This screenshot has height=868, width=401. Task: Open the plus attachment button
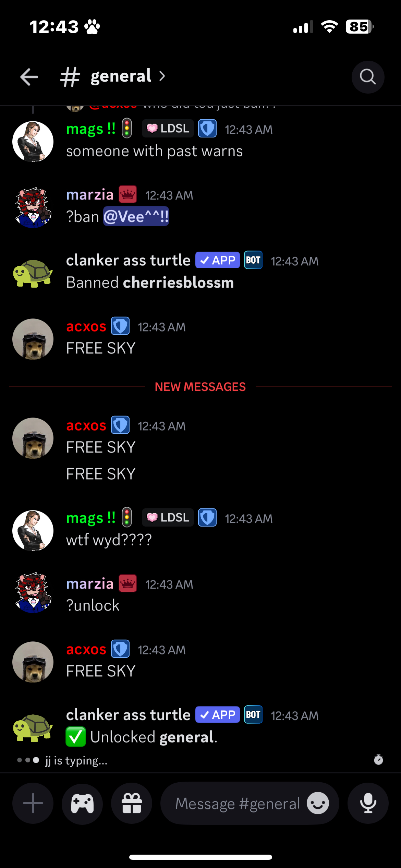click(x=33, y=803)
